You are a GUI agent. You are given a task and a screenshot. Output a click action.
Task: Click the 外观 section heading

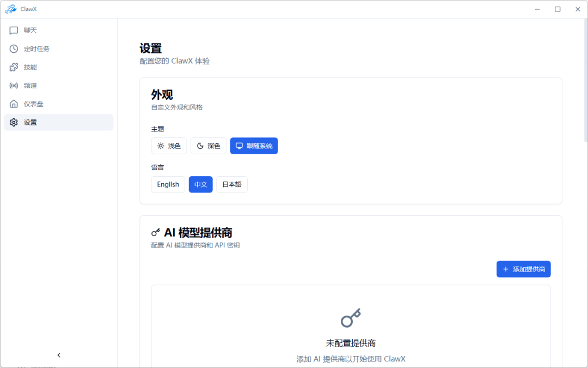(x=162, y=95)
